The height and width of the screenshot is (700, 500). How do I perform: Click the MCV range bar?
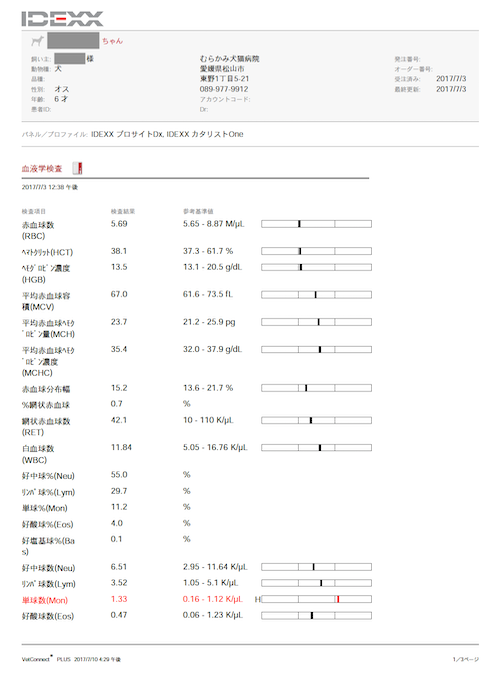pos(317,295)
